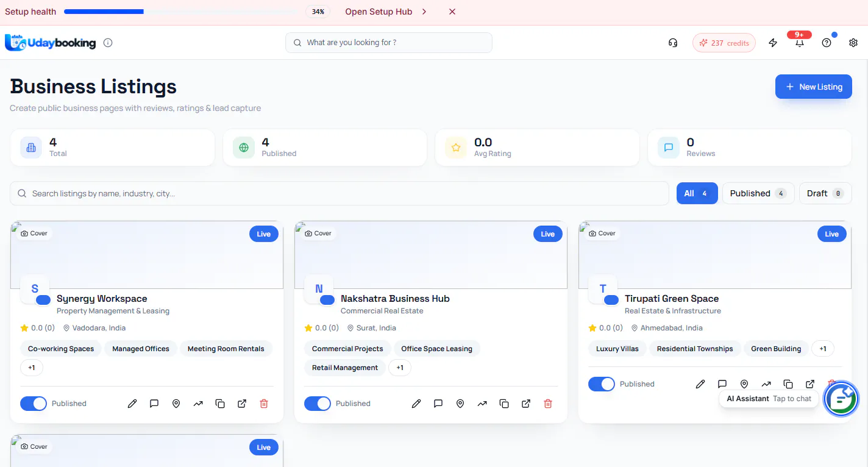Change Cover image on Nakshatra Business Hub card

click(x=318, y=233)
